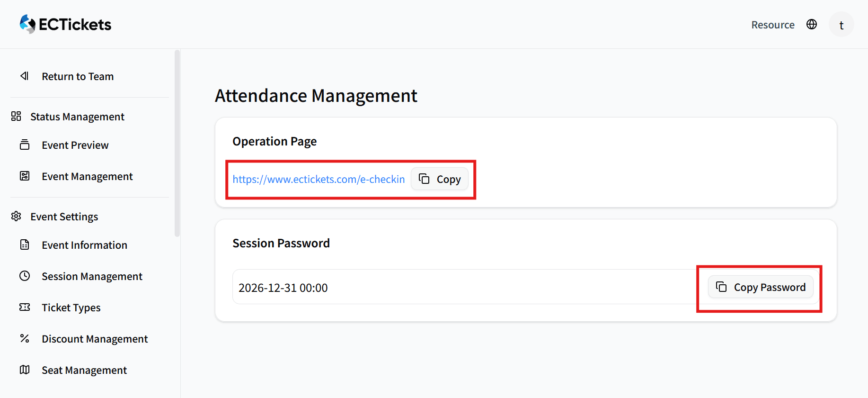Click the Ticket Types ticket icon
Image resolution: width=868 pixels, height=398 pixels.
coord(25,307)
